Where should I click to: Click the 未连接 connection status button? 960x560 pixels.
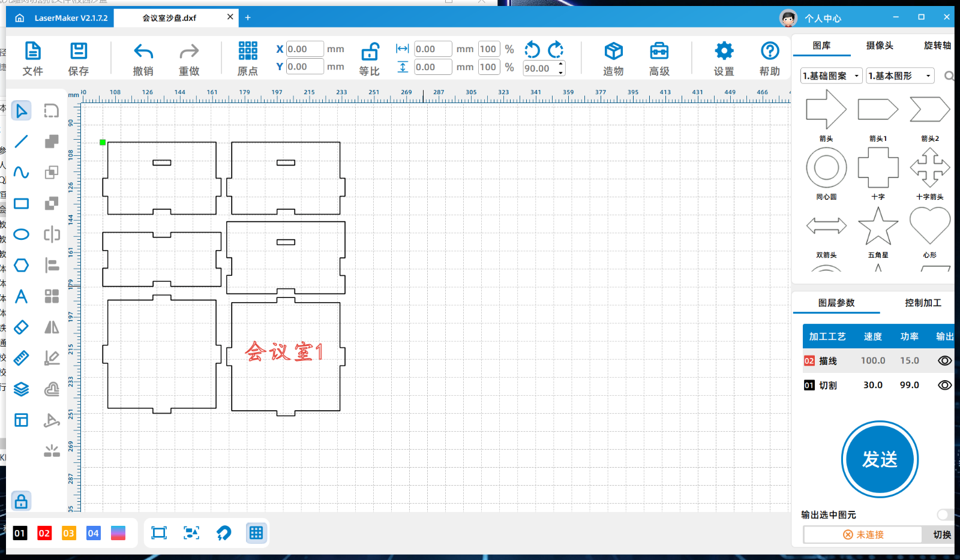click(863, 535)
